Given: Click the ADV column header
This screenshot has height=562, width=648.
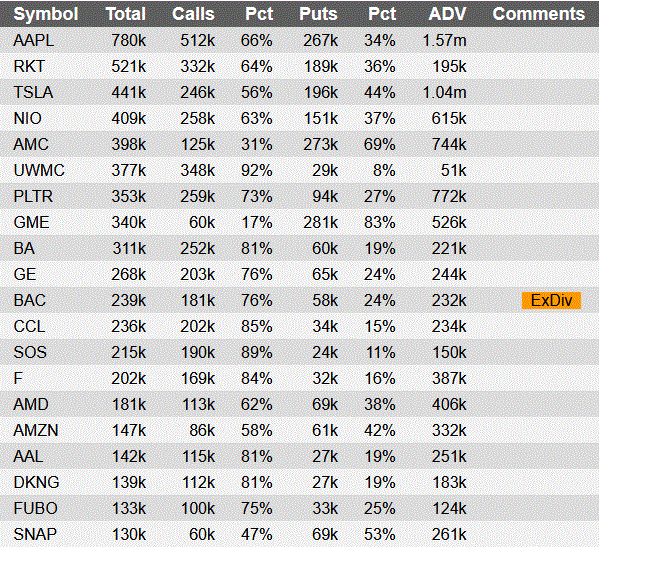Looking at the screenshot, I should [x=446, y=14].
